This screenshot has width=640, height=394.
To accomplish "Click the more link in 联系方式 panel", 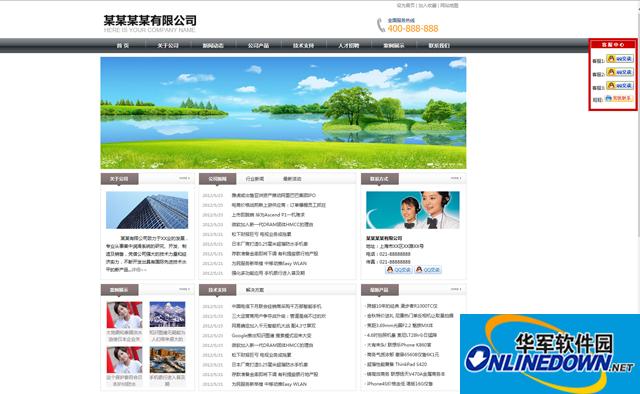I will [456, 178].
